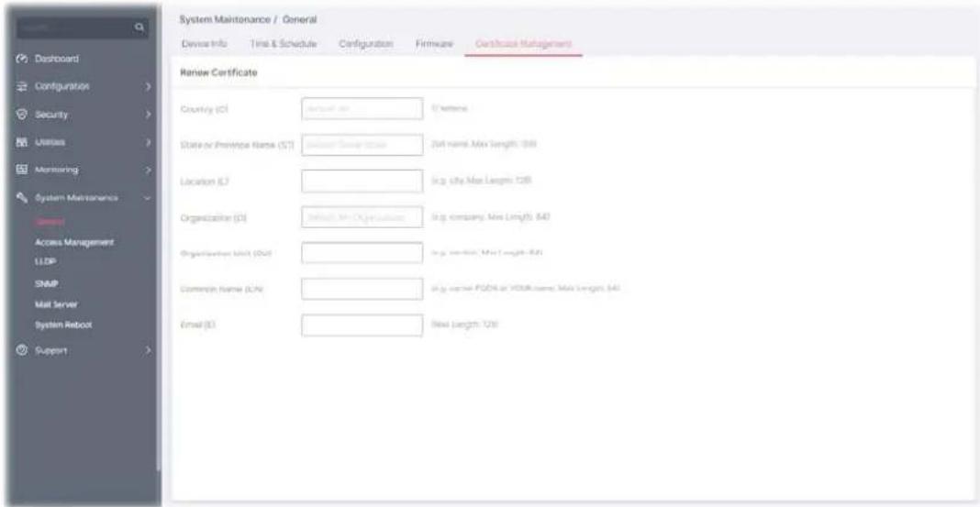The image size is (980, 507).
Task: Click the System Maintenance / General breadcrumb
Action: click(248, 20)
